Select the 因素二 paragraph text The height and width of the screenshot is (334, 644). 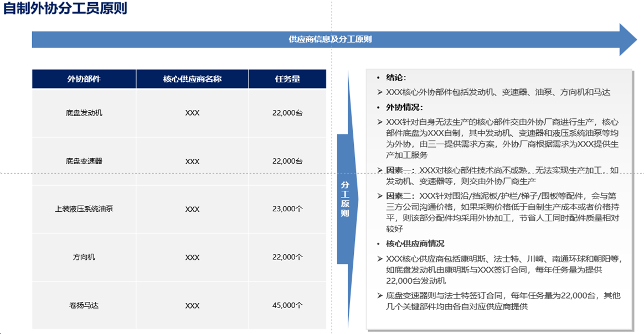coord(502,212)
